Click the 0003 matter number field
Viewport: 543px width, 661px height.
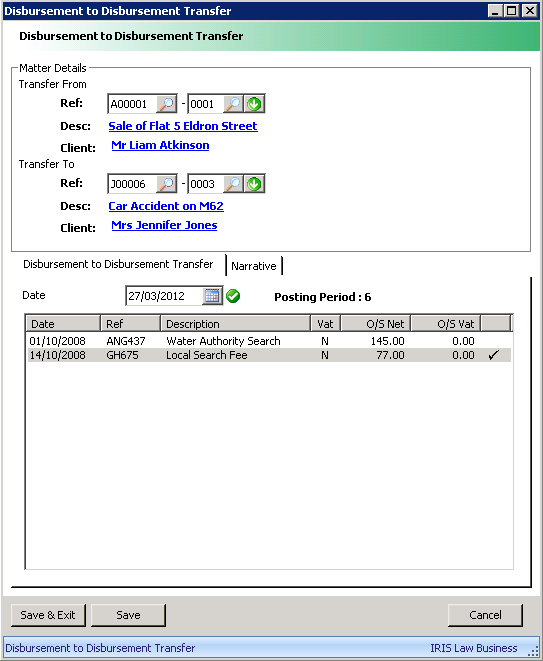click(206, 184)
